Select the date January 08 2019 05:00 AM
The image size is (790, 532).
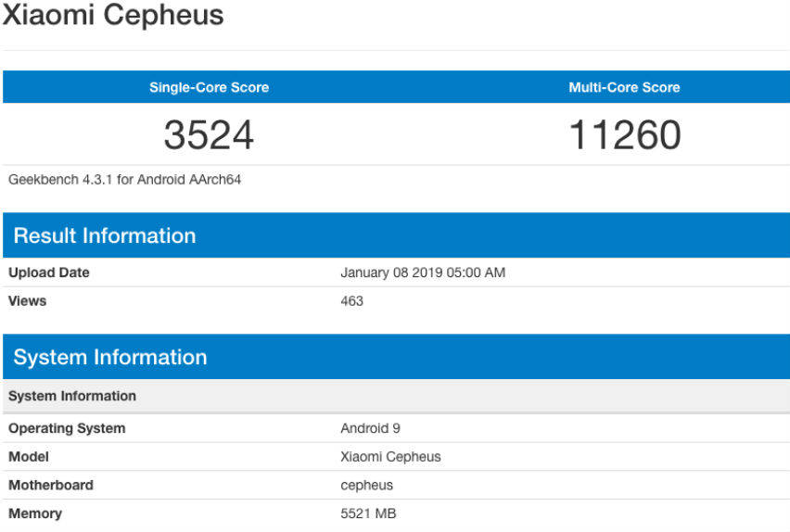click(x=423, y=272)
